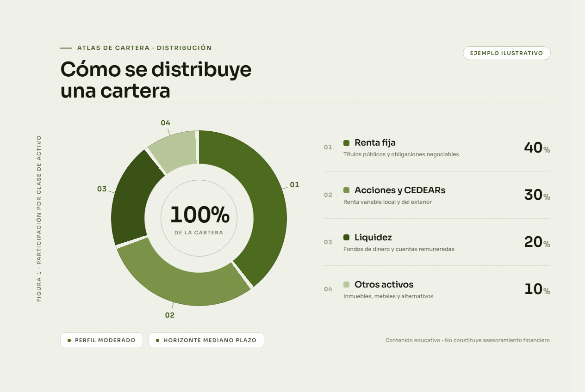The height and width of the screenshot is (392, 585).
Task: Click the PERFIL MODERADO pill
Action: click(x=101, y=340)
